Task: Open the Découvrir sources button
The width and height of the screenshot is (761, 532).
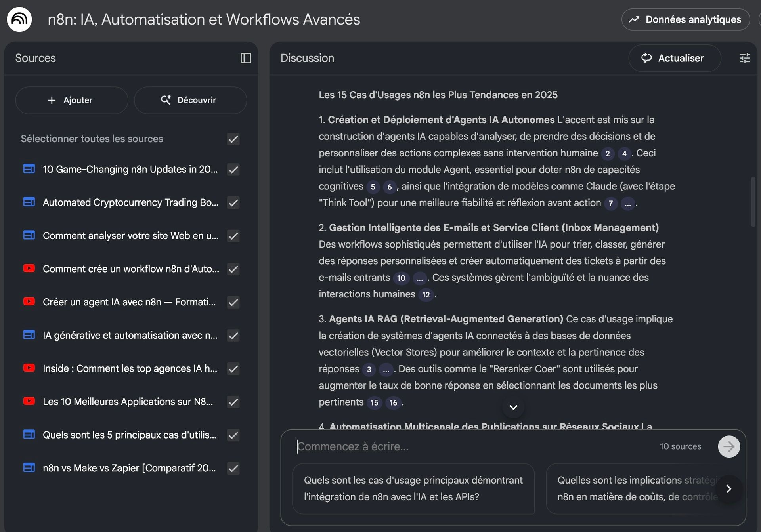Action: point(190,100)
